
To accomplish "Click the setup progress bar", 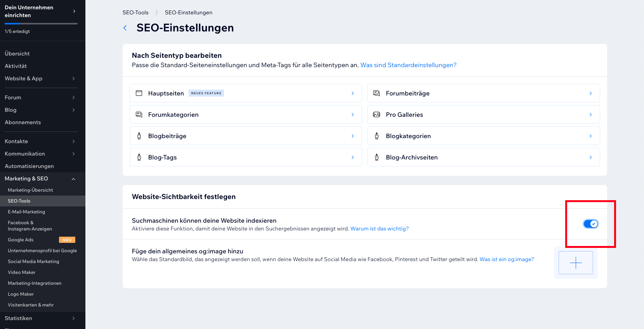I will tap(41, 24).
